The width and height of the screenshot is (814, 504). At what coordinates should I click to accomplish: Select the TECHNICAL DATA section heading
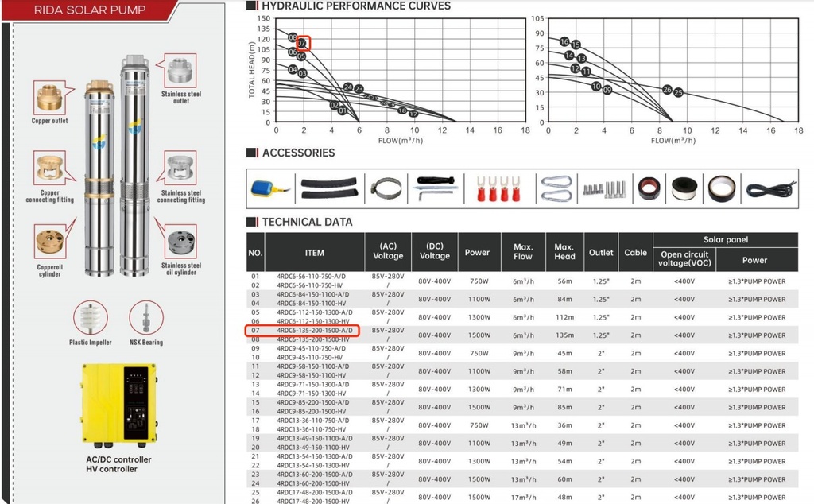tap(308, 222)
